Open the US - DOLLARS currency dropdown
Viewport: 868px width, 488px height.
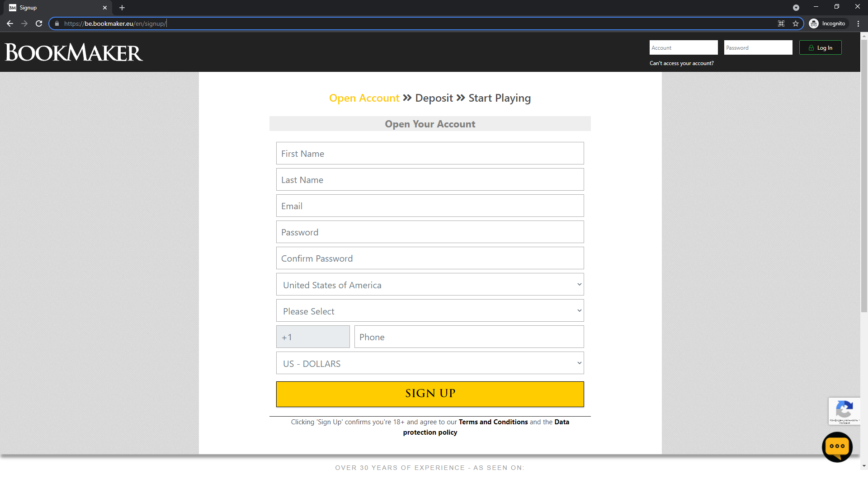point(430,363)
